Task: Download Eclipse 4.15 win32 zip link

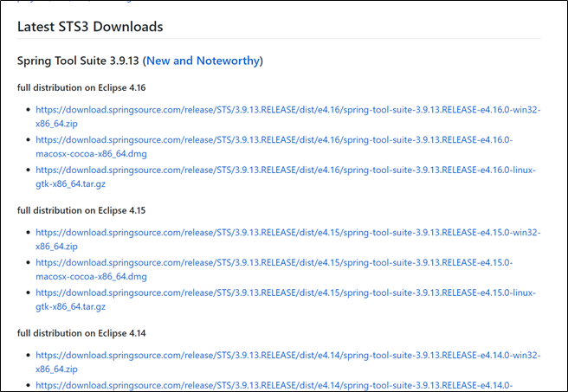Action: pyautogui.click(x=288, y=239)
